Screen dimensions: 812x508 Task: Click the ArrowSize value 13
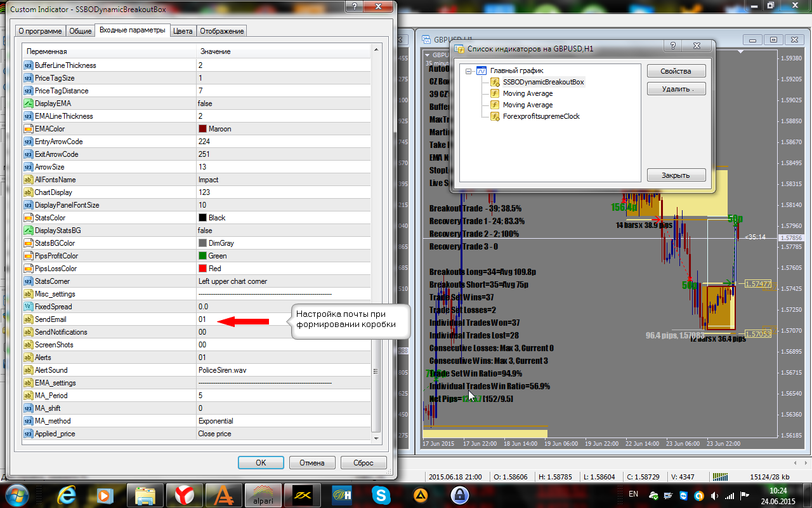click(x=283, y=167)
